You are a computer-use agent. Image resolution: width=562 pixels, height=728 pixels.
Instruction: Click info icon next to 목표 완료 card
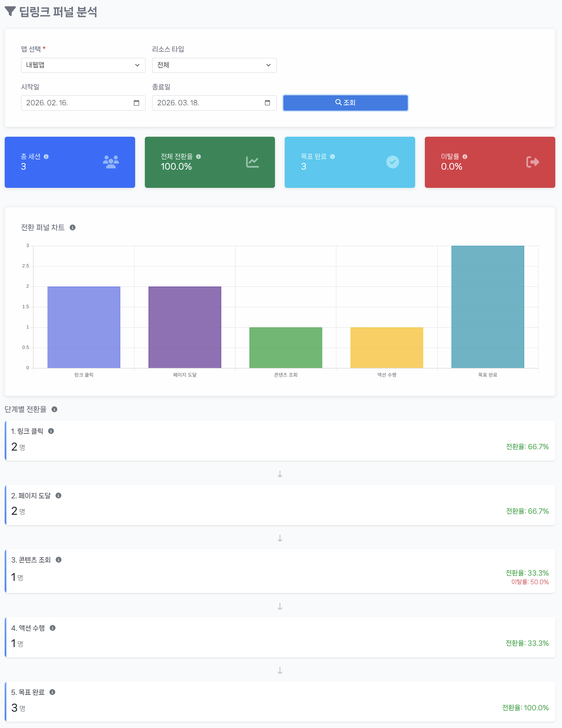332,157
